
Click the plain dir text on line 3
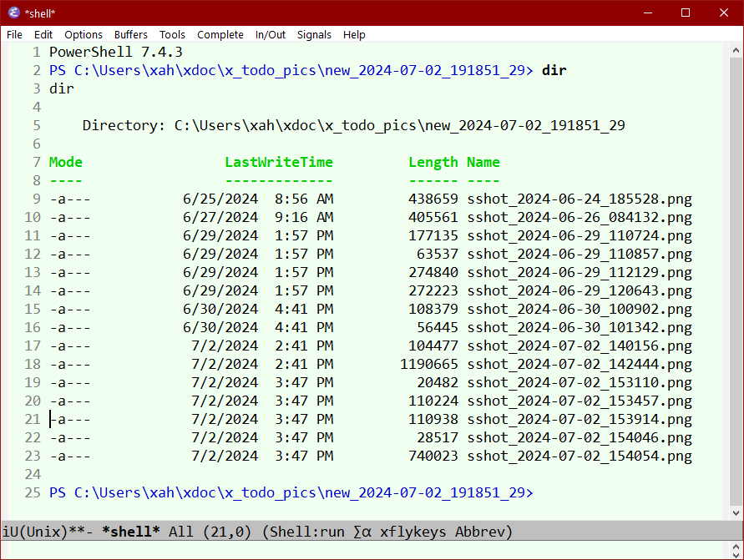pyautogui.click(x=62, y=88)
